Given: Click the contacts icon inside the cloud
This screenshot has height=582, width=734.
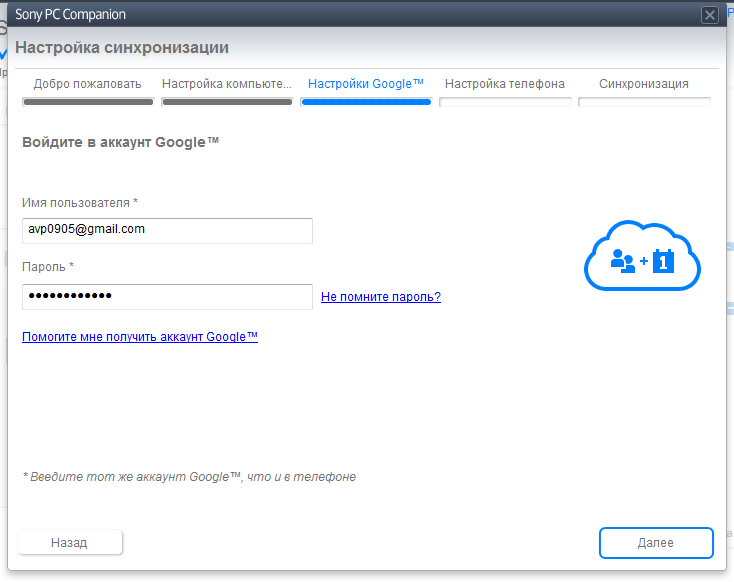Looking at the screenshot, I should click(622, 262).
